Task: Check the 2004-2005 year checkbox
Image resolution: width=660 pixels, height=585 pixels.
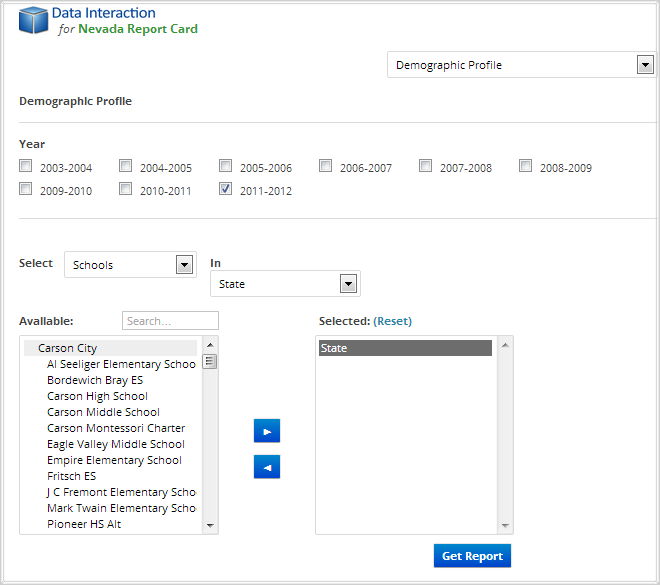Action: click(x=125, y=166)
